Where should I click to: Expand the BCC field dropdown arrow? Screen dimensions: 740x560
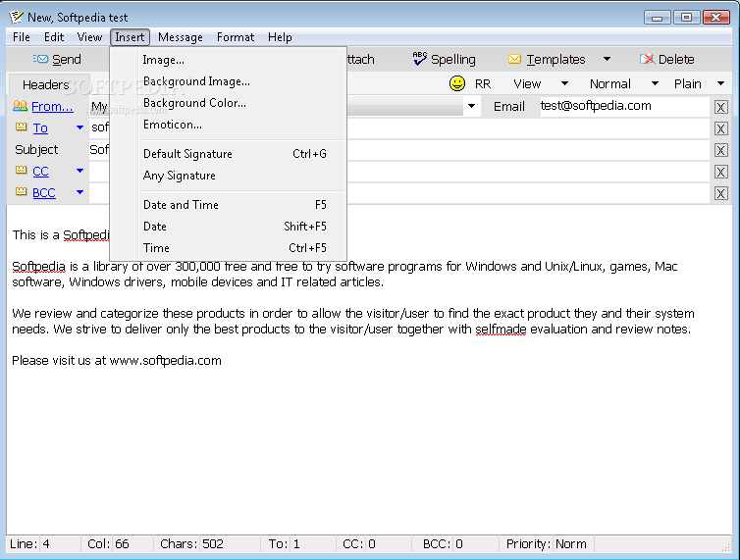pos(79,192)
